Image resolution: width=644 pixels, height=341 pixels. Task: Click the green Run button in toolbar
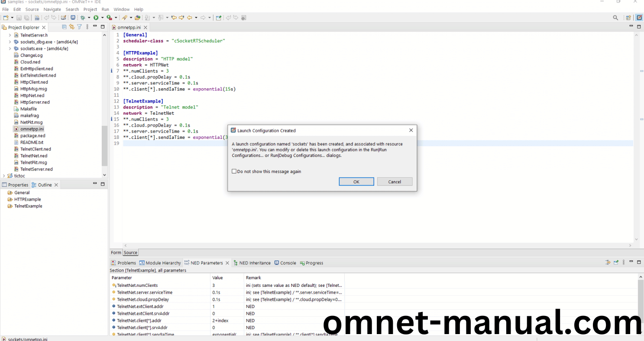click(96, 18)
